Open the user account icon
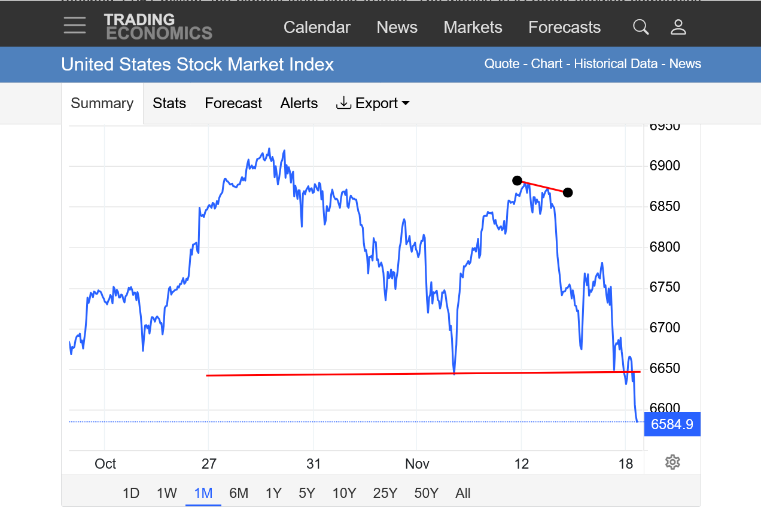Image resolution: width=761 pixels, height=532 pixels. [x=678, y=27]
